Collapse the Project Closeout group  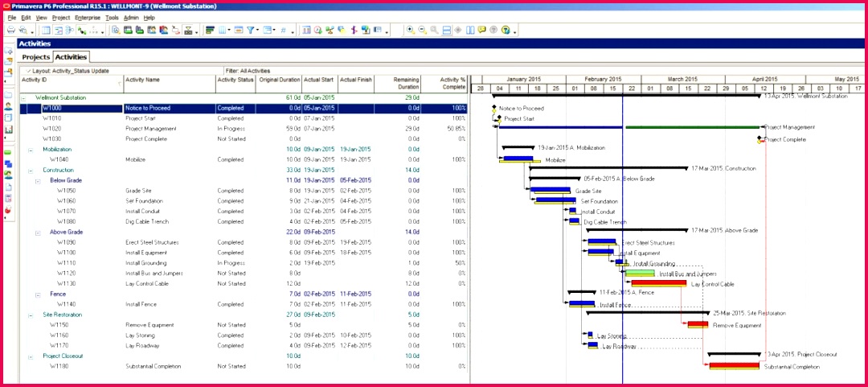(x=31, y=356)
